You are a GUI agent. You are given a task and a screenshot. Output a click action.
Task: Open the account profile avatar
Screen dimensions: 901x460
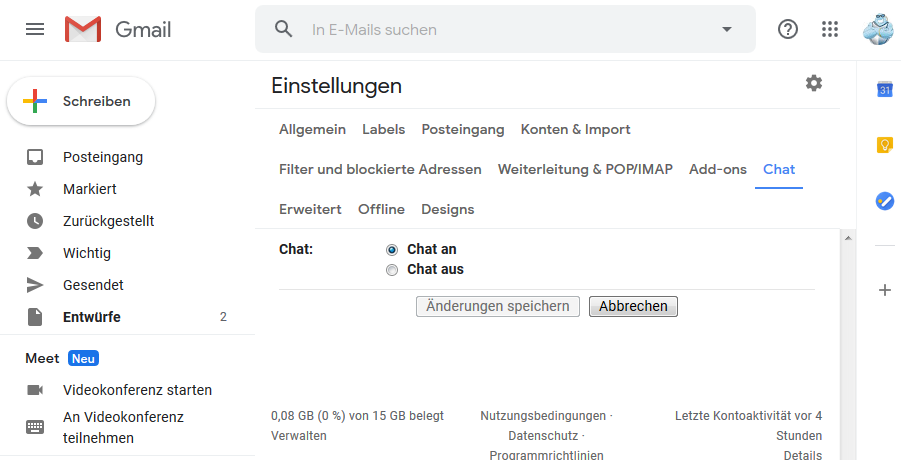coord(879,29)
